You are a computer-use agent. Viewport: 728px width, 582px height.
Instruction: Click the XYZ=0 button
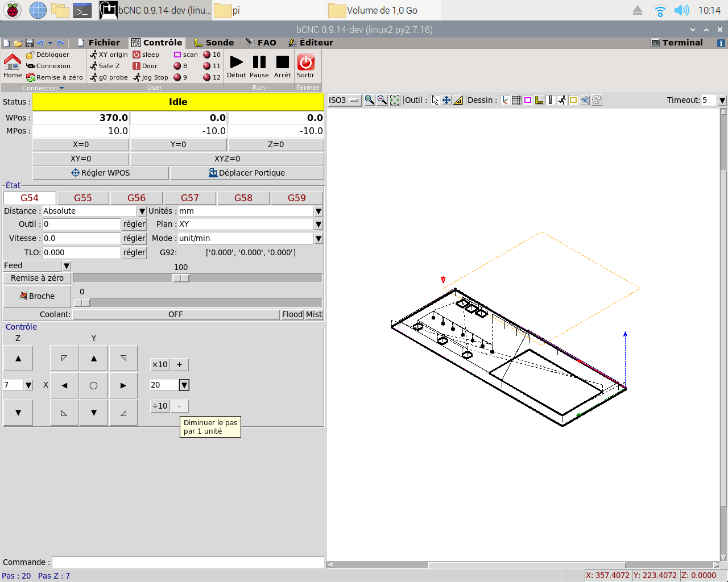[x=227, y=159]
